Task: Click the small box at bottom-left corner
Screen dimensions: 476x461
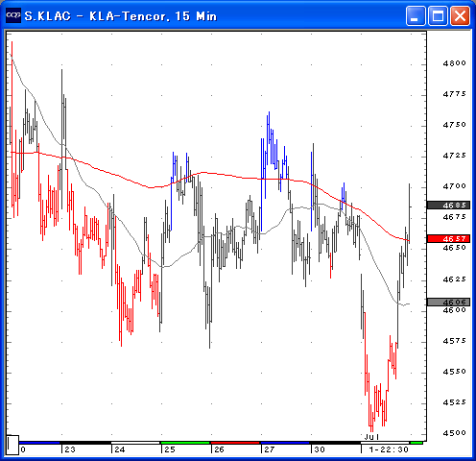Action: click(12, 445)
